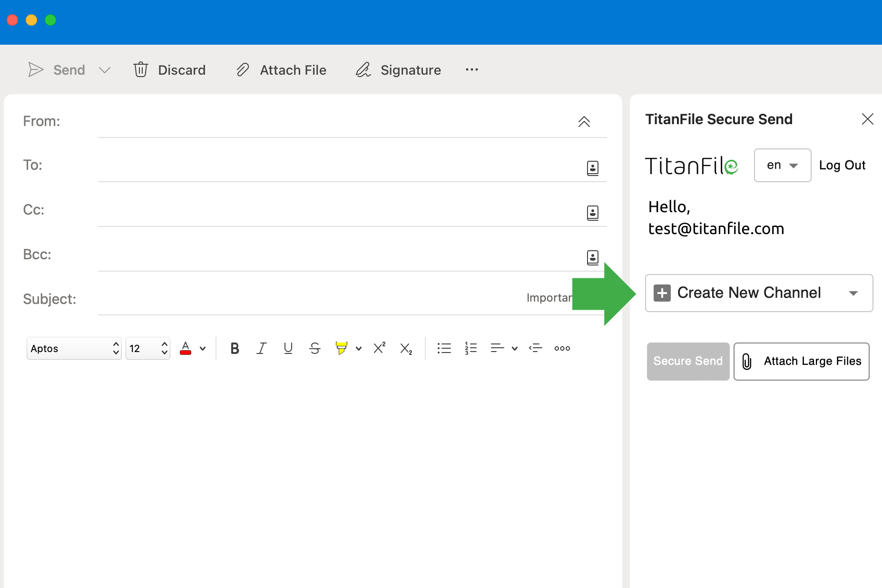Open the Signature pen icon
This screenshot has height=588, width=882.
pos(363,69)
